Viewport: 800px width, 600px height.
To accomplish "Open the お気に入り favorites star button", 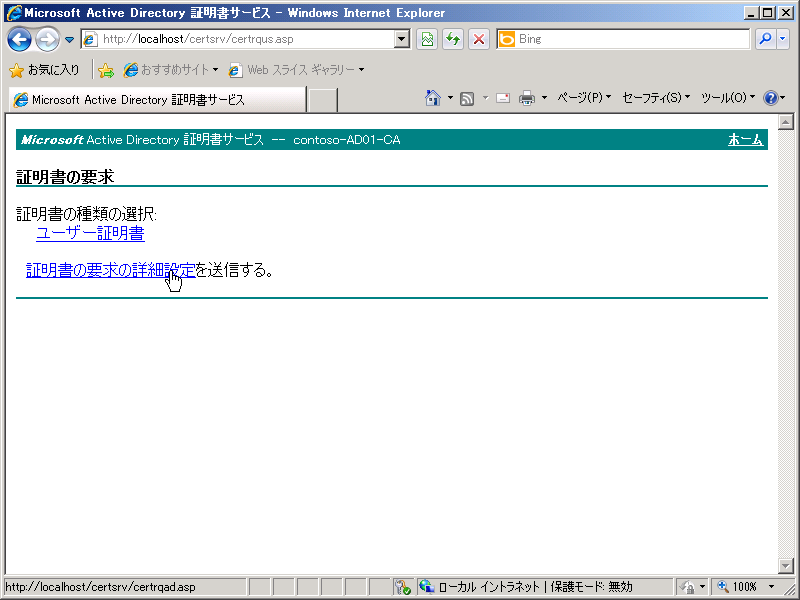I will tap(44, 70).
